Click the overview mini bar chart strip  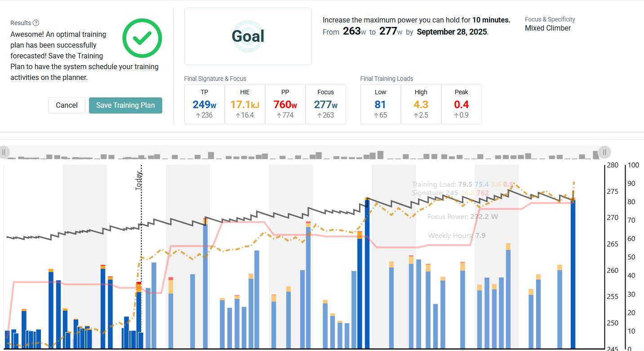coord(304,153)
